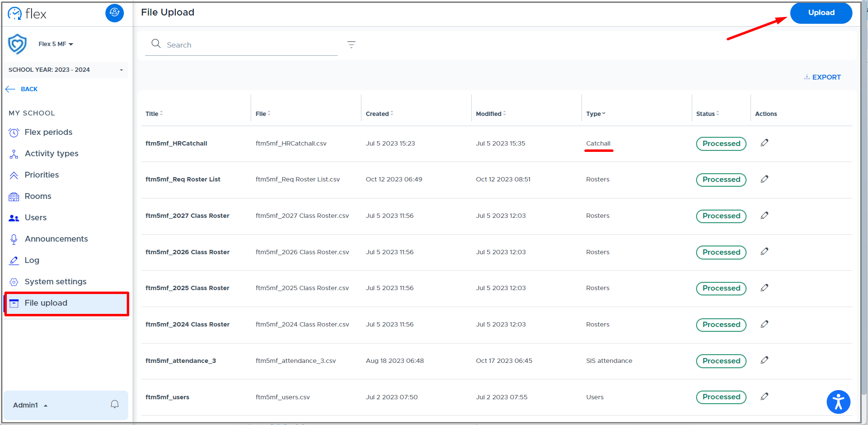
Task: Click the flex logo icon
Action: point(15,13)
